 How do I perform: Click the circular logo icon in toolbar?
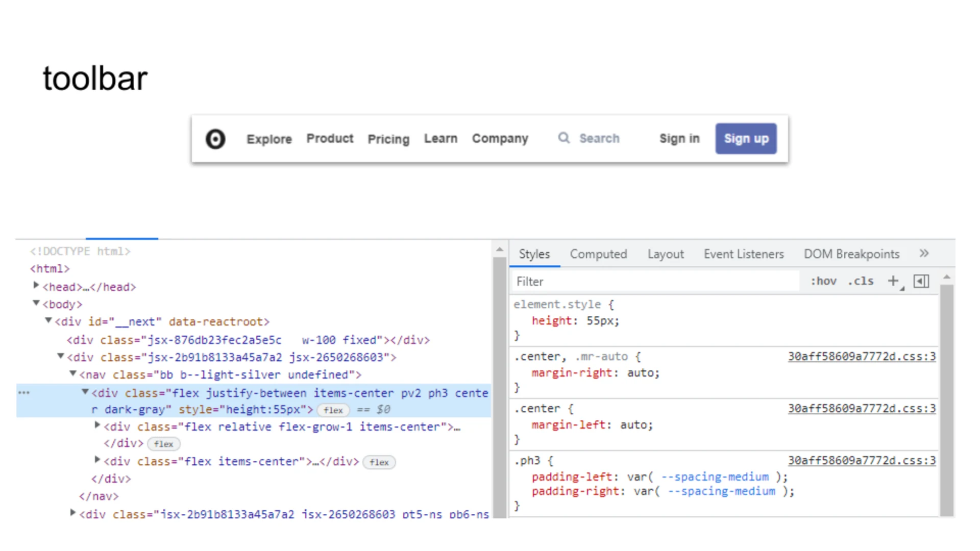[x=215, y=139]
